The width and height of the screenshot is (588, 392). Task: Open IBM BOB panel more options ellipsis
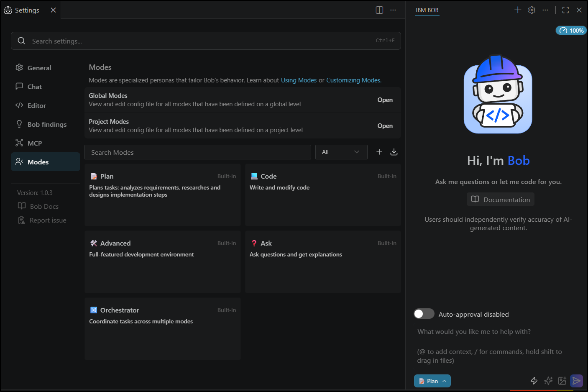(545, 10)
